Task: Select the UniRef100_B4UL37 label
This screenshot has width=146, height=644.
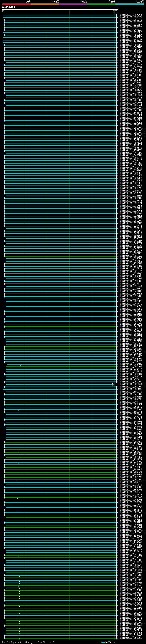Action: (x=131, y=40)
